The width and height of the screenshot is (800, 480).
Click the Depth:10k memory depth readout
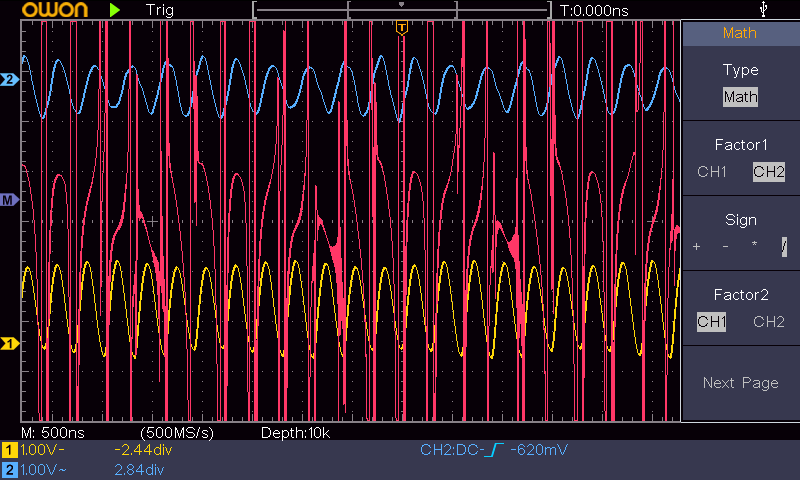[295, 432]
